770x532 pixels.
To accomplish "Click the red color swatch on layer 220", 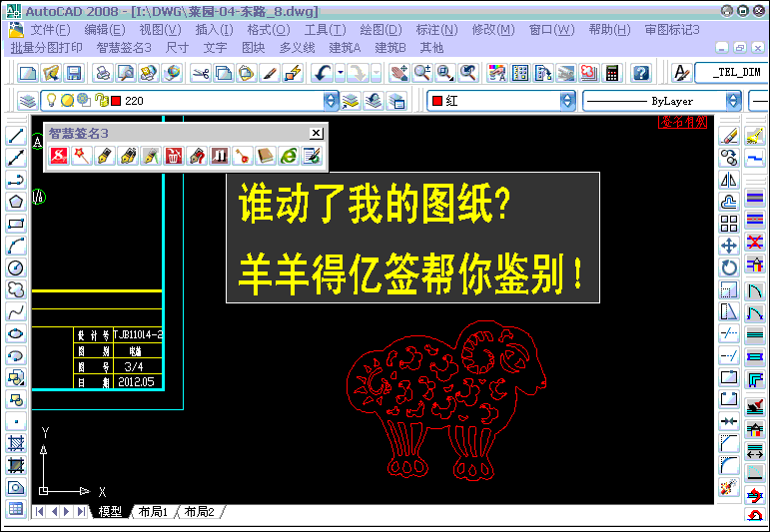I will tap(116, 101).
